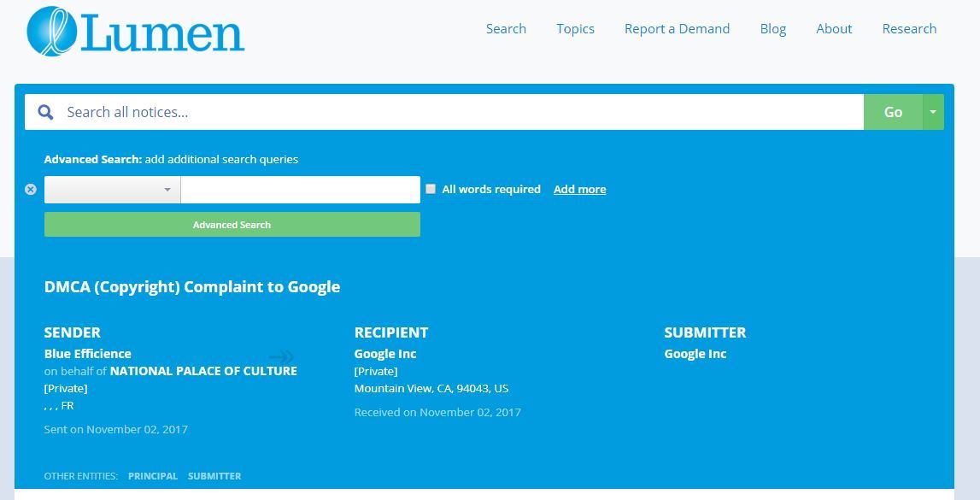Viewport: 980px width, 500px height.
Task: Open the Blog page
Action: point(773,29)
